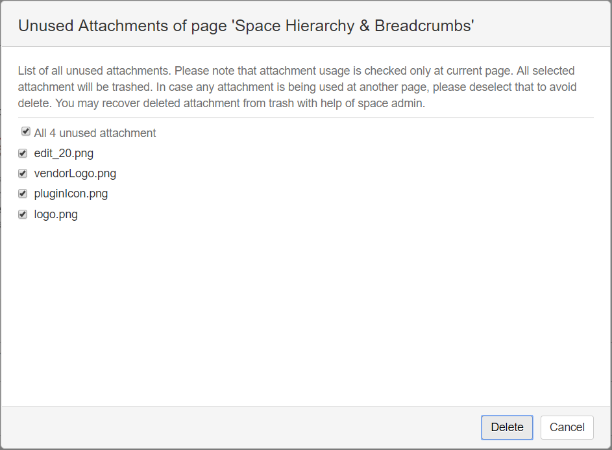
Task: Click the empty footer bar left of Delete
Action: [x=241, y=427]
